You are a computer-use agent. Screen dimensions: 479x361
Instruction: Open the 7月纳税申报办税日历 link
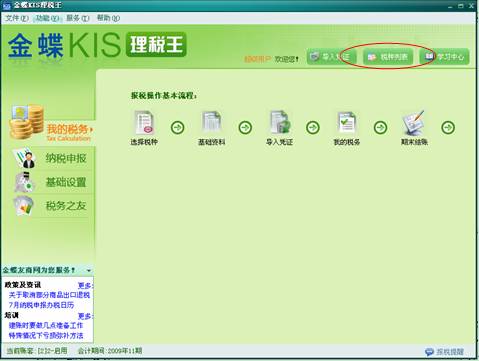click(41, 305)
